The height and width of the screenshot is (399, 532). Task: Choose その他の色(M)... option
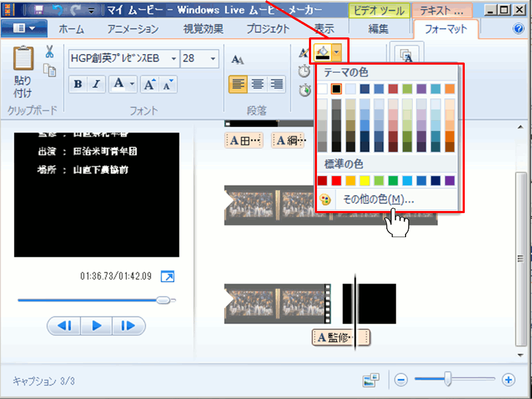pyautogui.click(x=379, y=200)
